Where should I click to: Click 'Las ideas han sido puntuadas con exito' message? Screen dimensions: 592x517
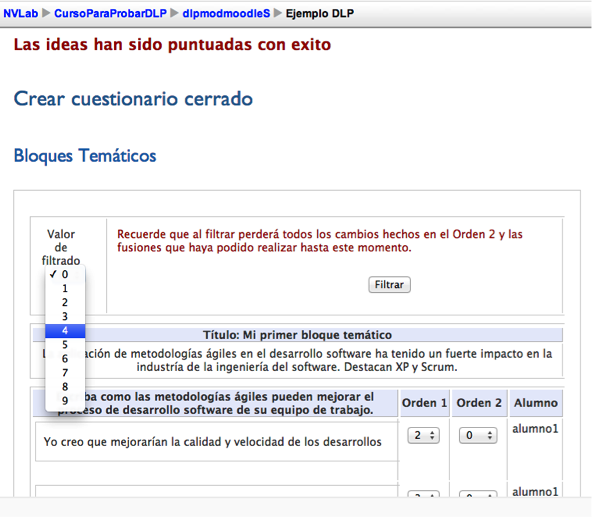click(173, 45)
